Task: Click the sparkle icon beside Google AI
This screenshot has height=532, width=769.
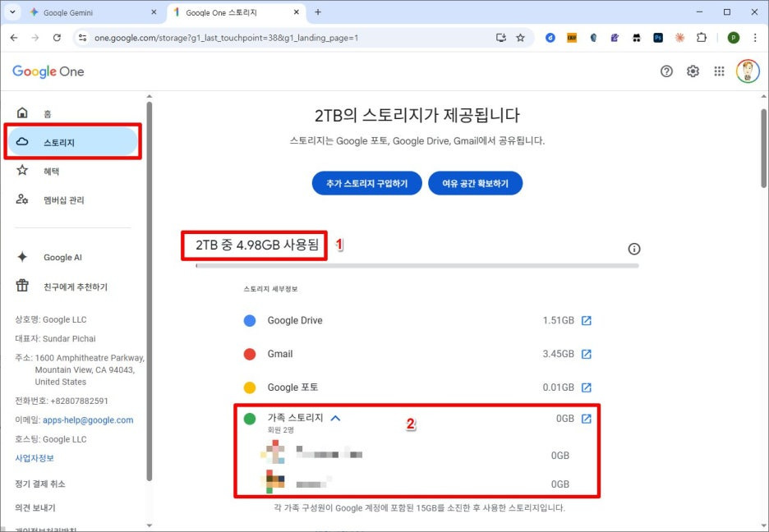Action: pyautogui.click(x=22, y=257)
